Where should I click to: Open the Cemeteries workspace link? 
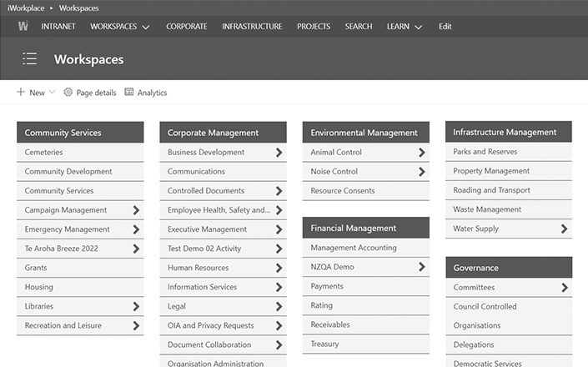point(43,153)
